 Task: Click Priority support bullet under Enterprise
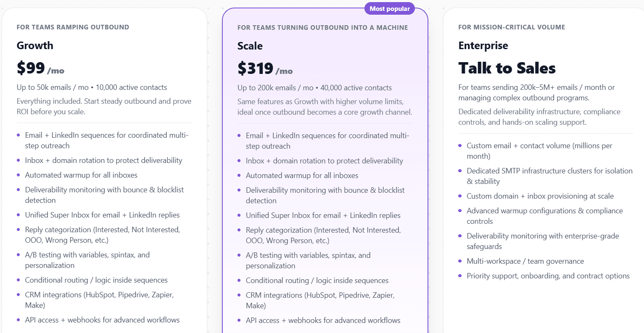click(x=548, y=276)
